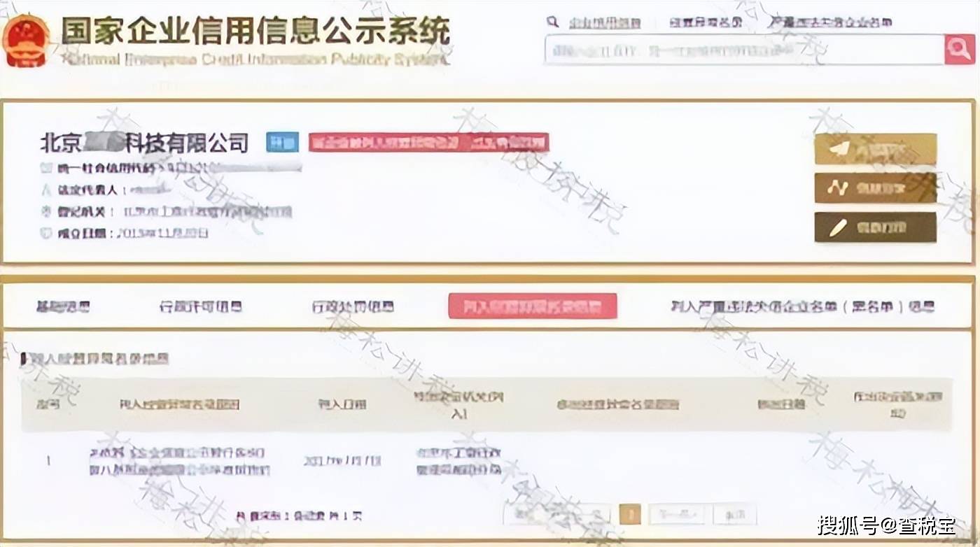The width and height of the screenshot is (980, 547).
Task: Switch to the 行政许可信息 tab
Action: [201, 306]
